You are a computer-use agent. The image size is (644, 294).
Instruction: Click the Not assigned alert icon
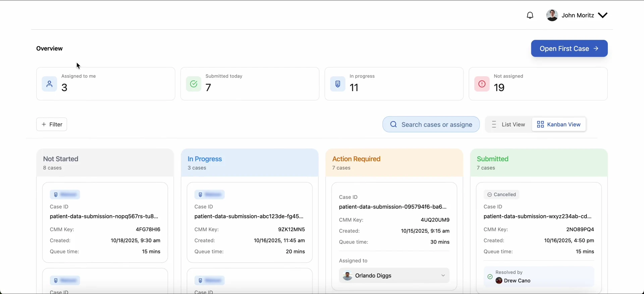tap(482, 84)
